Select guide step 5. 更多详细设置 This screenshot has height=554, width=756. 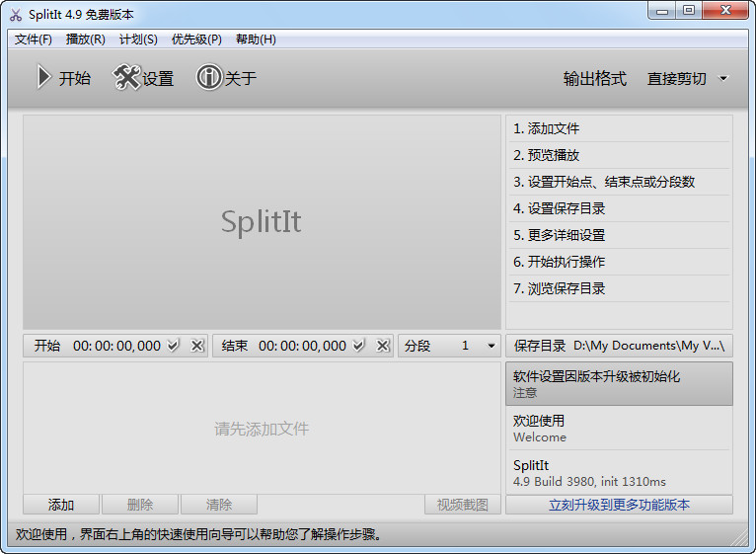(x=619, y=235)
